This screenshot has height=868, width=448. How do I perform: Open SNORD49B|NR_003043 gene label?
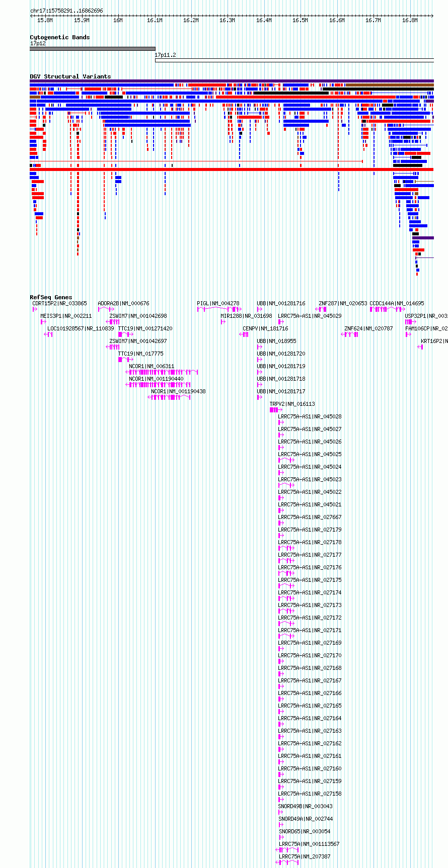click(x=306, y=806)
